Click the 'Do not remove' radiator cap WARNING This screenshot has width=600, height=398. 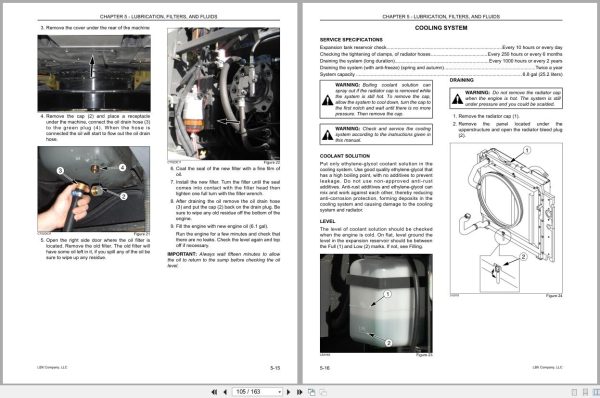[x=506, y=98]
